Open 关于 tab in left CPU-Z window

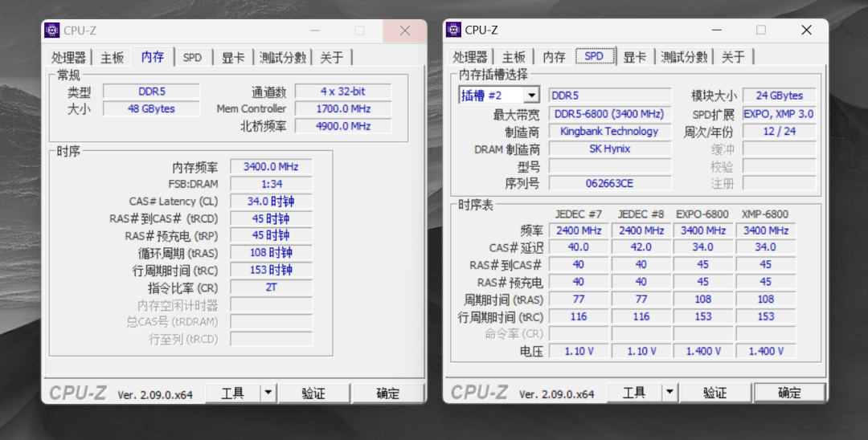(332, 58)
